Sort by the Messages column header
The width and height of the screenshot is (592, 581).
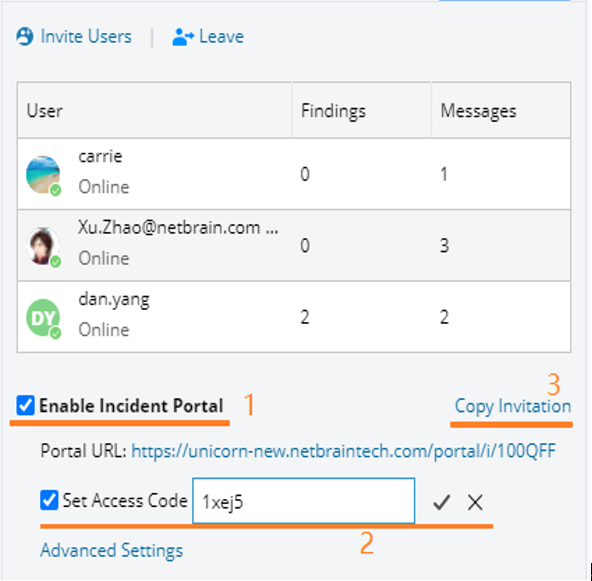coord(501,111)
